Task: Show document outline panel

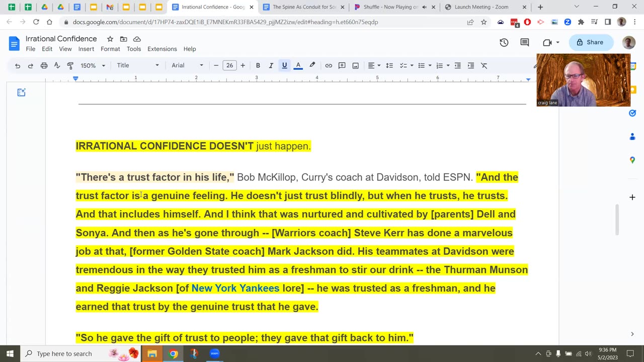Action: (21, 93)
